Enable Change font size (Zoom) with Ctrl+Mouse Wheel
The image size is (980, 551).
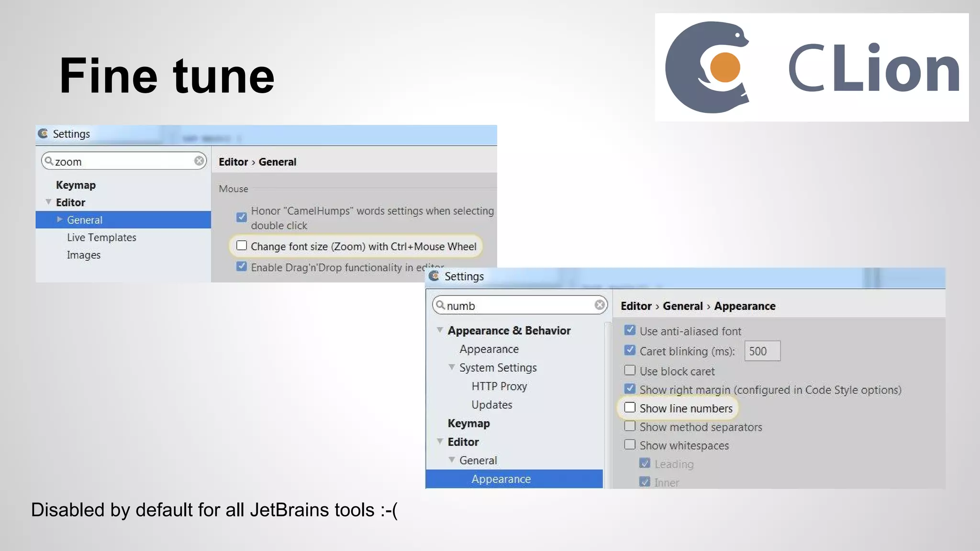242,246
